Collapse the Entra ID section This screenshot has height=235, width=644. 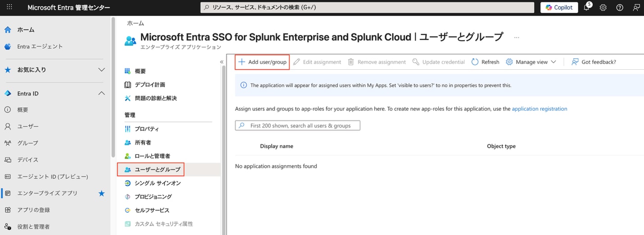(102, 93)
